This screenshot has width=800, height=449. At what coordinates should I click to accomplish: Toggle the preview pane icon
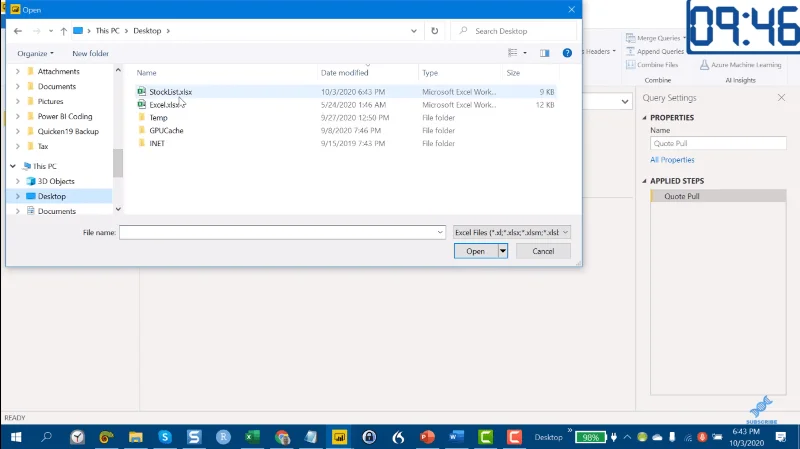[x=544, y=53]
